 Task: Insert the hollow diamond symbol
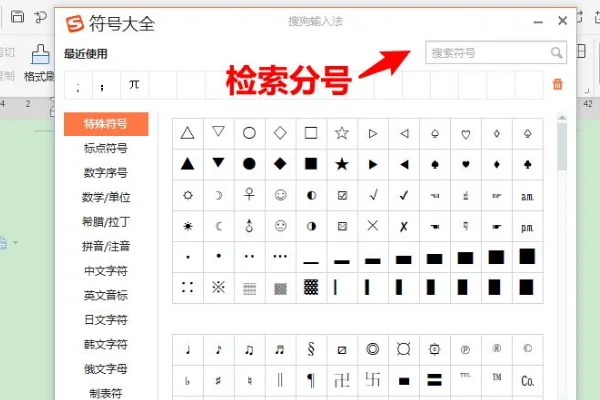[x=280, y=133]
